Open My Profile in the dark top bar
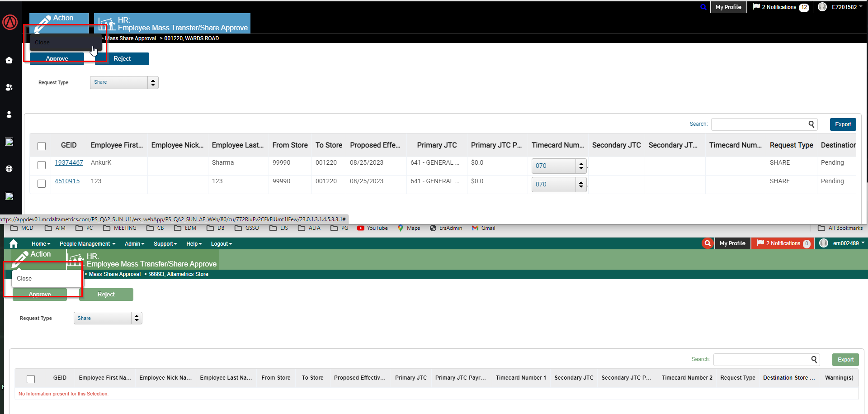Screen dimensions: 868x414 click(x=728, y=7)
